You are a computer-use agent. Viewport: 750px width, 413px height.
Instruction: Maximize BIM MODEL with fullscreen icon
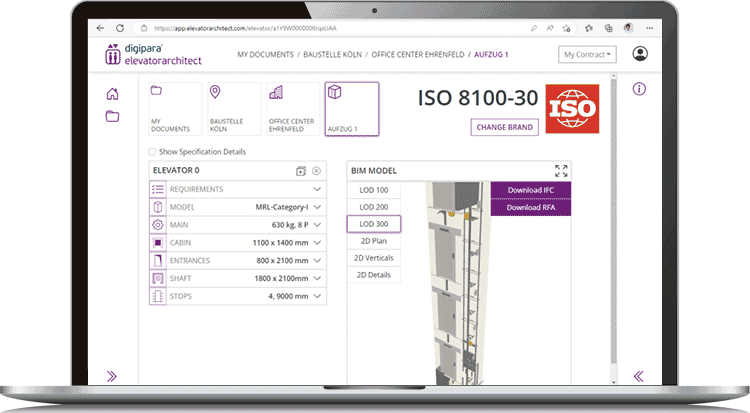click(x=561, y=171)
